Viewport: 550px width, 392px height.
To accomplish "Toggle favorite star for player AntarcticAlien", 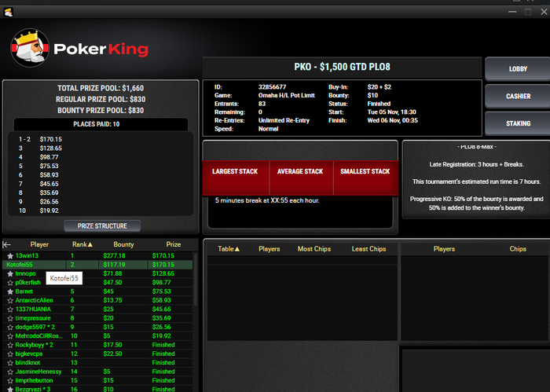I will click(x=10, y=301).
